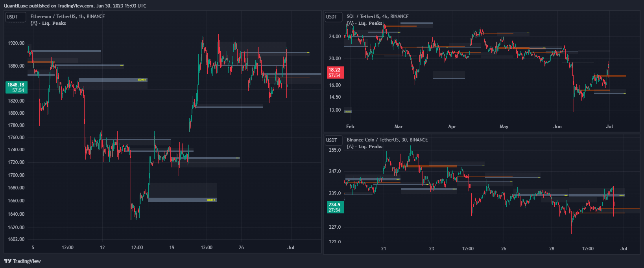The image size is (644, 268).
Task: Click the date label 26 on the Ethereum time axis
Action: (x=241, y=248)
